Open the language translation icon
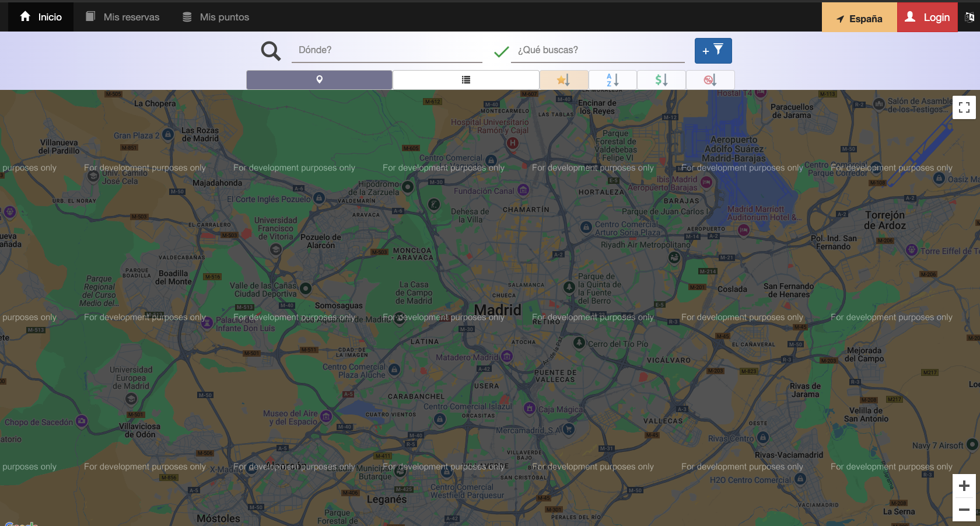The height and width of the screenshot is (526, 980). (969, 18)
